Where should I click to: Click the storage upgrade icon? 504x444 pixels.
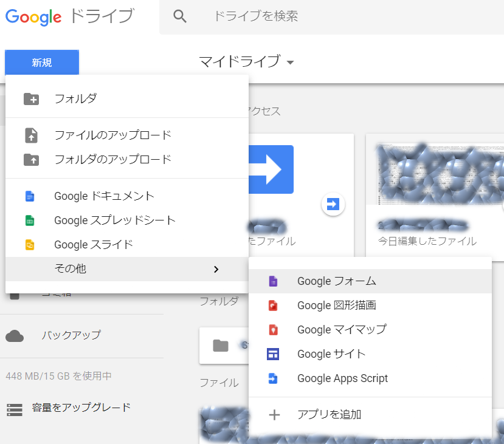point(15,410)
